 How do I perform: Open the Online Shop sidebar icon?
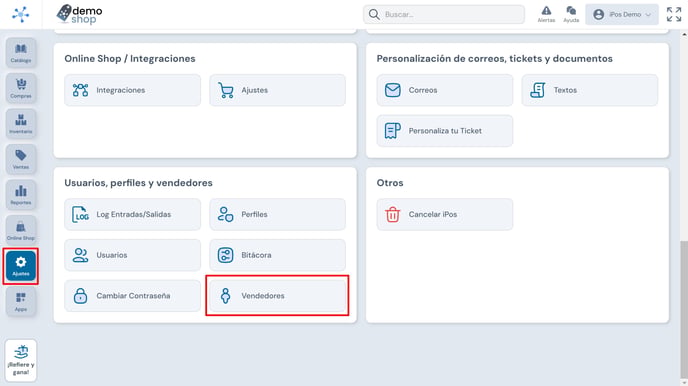(21, 230)
